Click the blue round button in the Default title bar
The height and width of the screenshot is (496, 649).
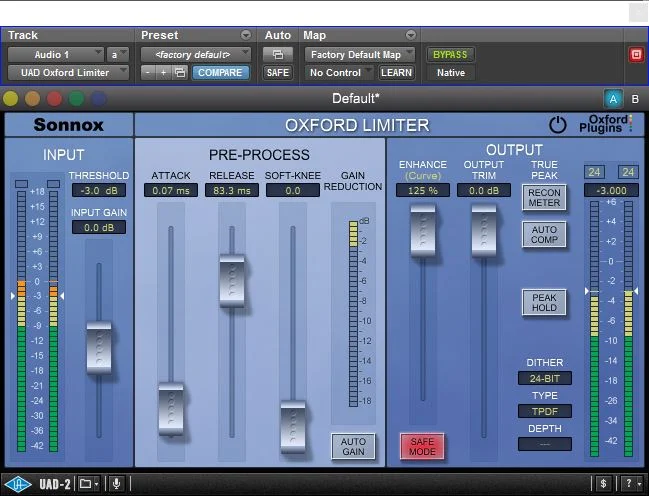pyautogui.click(x=98, y=99)
